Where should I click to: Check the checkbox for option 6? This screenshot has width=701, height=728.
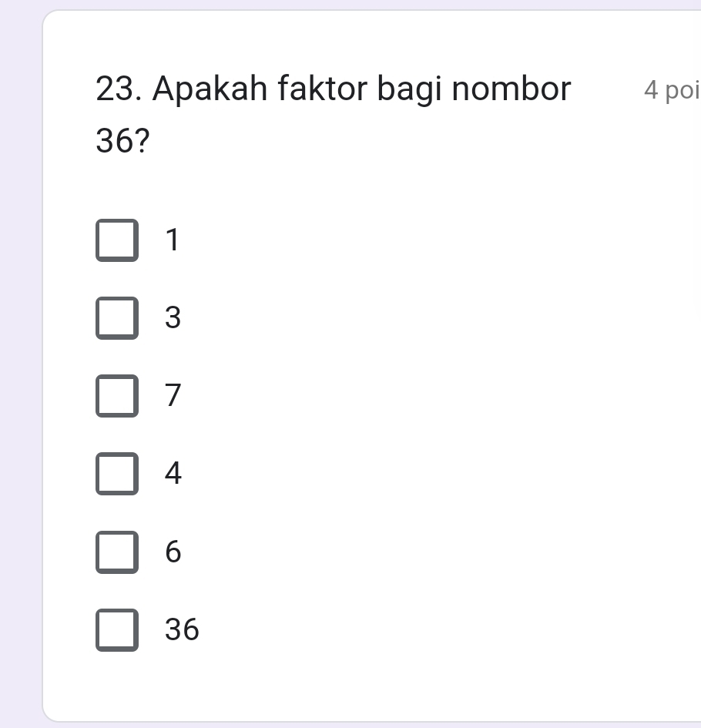point(117,552)
